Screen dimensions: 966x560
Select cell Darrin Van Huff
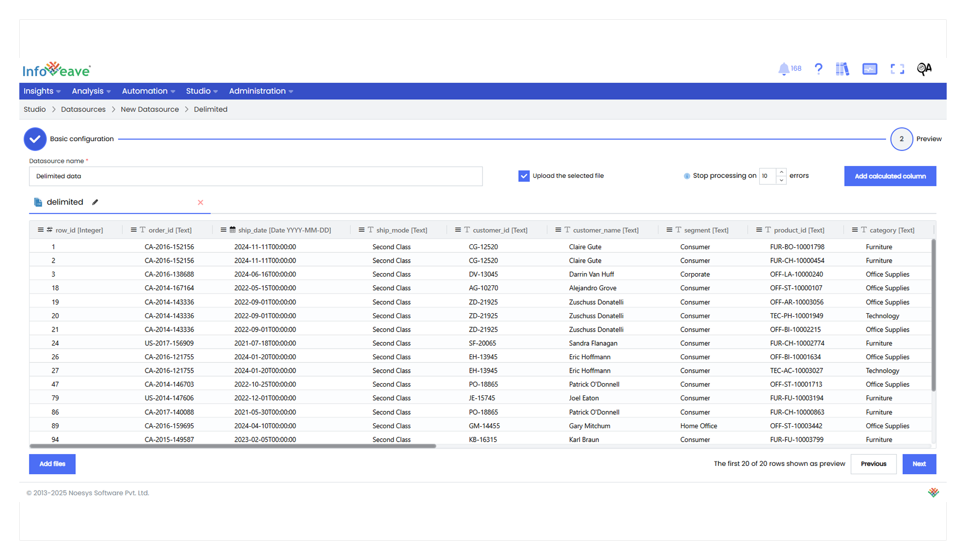click(591, 274)
